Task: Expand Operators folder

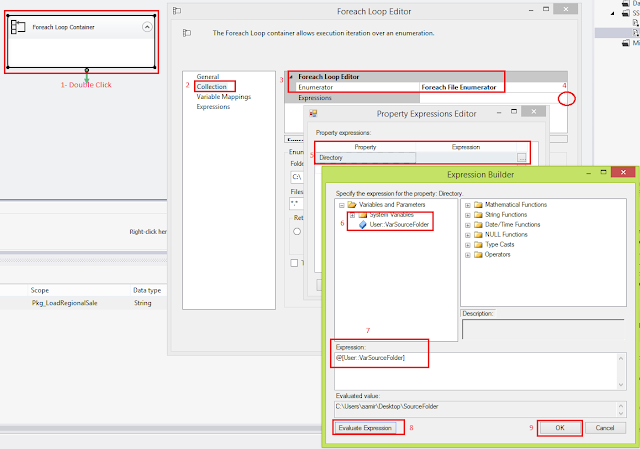Action: [468, 255]
